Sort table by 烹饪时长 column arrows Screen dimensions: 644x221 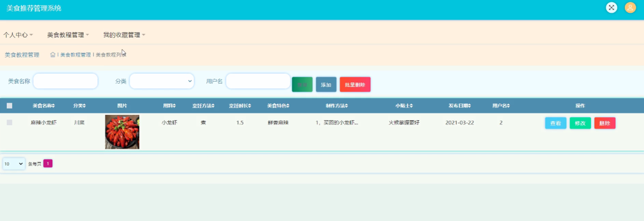(250, 106)
